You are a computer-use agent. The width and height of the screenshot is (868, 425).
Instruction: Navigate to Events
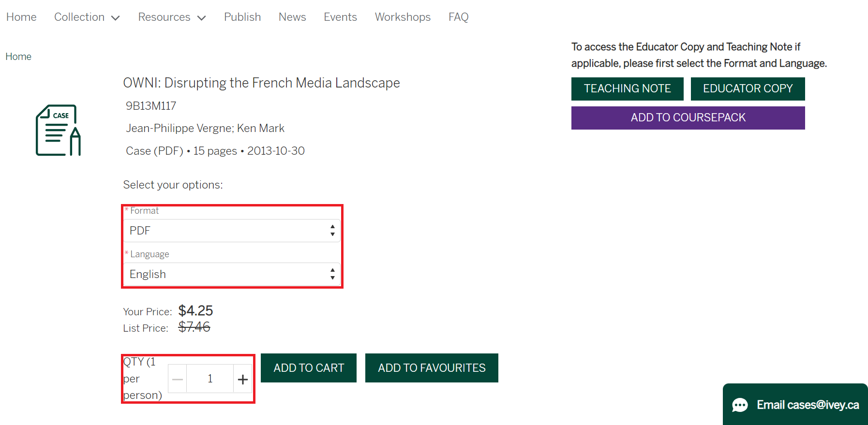[340, 17]
